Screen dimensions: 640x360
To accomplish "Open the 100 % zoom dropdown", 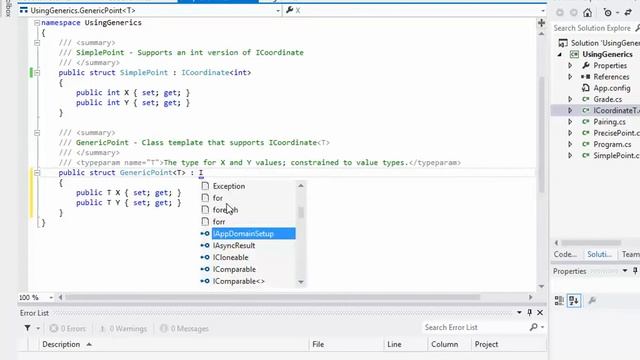I will coord(51,298).
